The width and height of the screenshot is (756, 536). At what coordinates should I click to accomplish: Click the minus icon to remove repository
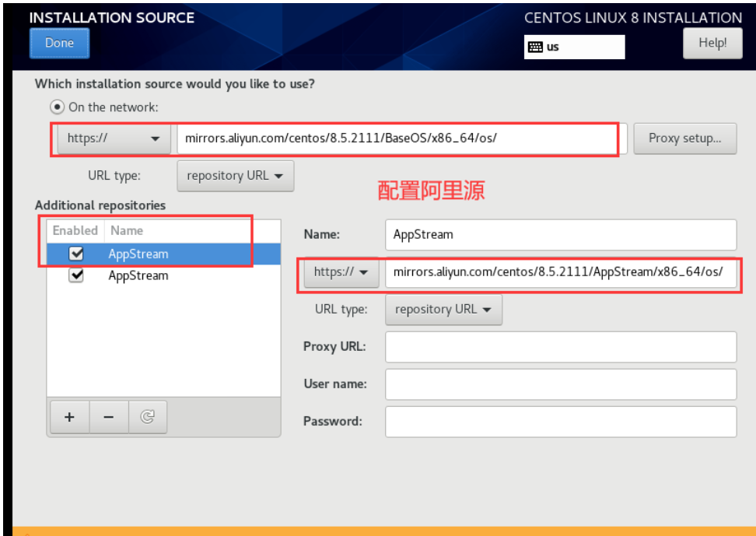click(x=109, y=418)
